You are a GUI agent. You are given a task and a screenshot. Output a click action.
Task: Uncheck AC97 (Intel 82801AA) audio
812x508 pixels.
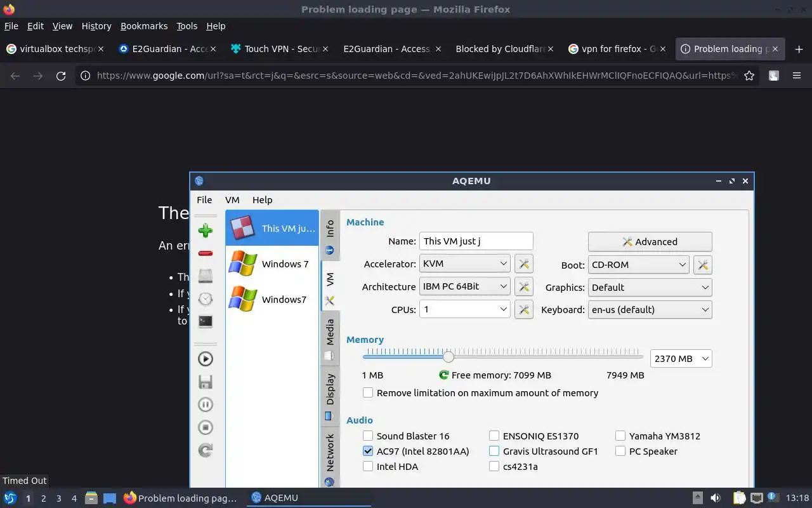click(x=368, y=451)
